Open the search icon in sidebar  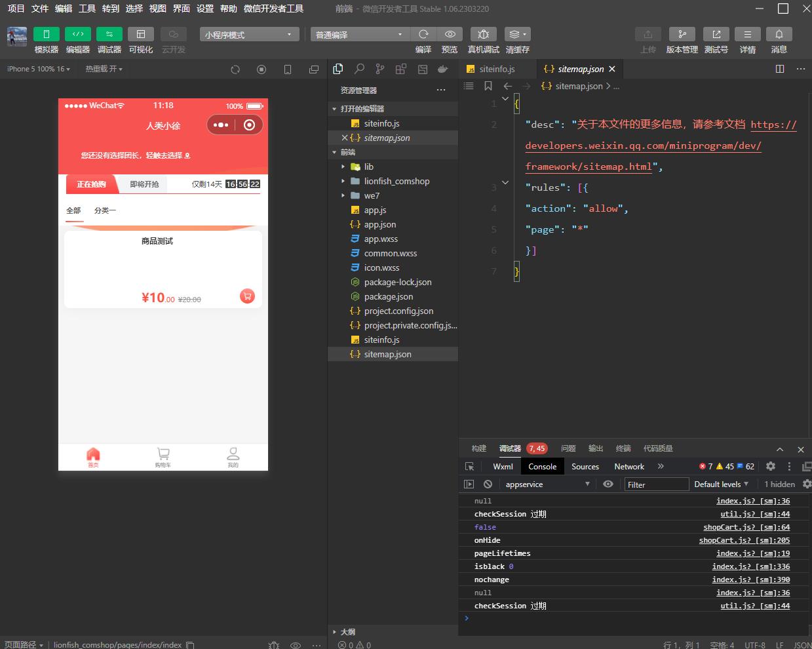tap(359, 69)
